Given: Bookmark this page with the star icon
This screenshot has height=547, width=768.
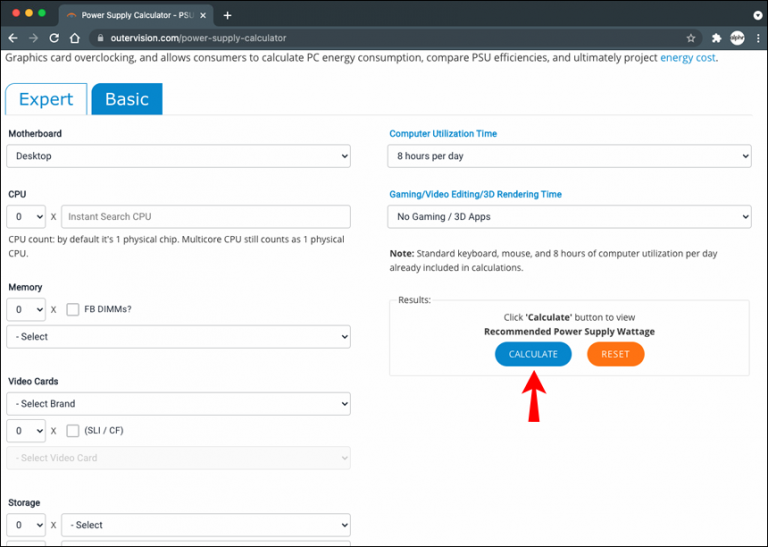Looking at the screenshot, I should [691, 38].
